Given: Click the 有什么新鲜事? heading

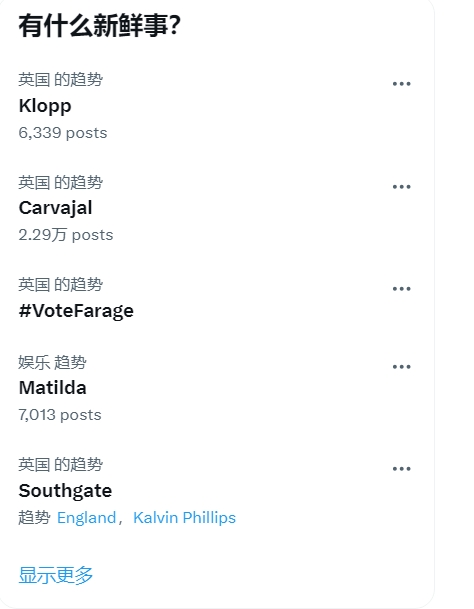Looking at the screenshot, I should [x=100, y=26].
